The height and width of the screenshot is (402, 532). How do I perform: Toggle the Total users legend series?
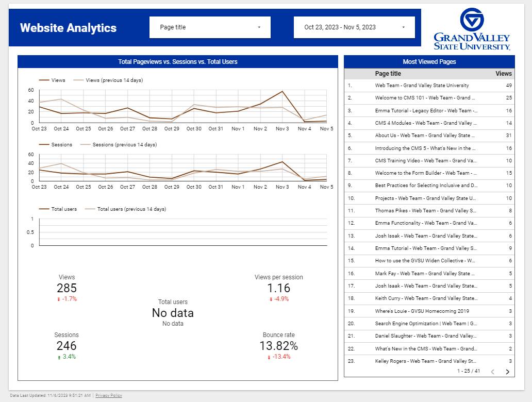[58, 209]
